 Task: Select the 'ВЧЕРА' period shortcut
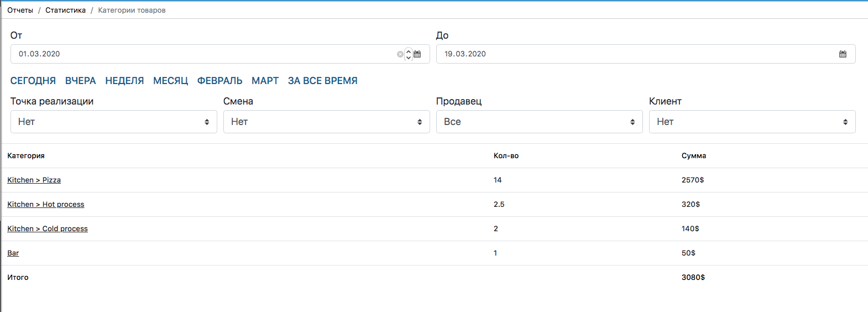point(80,81)
